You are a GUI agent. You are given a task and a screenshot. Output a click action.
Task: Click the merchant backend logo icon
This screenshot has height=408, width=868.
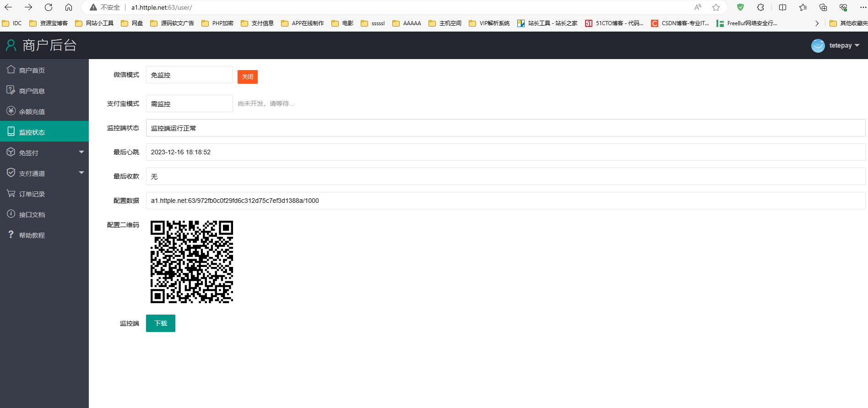pos(11,45)
